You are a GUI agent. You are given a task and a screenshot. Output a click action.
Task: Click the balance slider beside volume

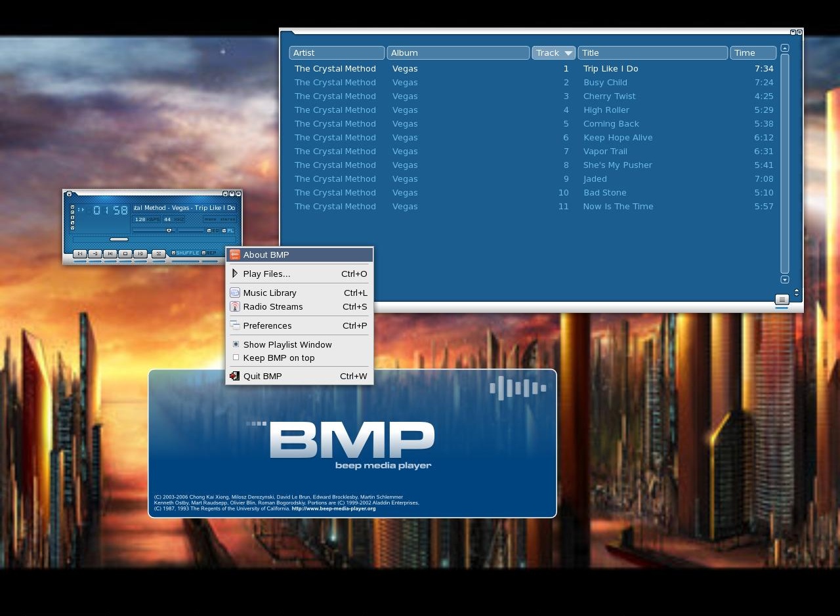click(191, 231)
